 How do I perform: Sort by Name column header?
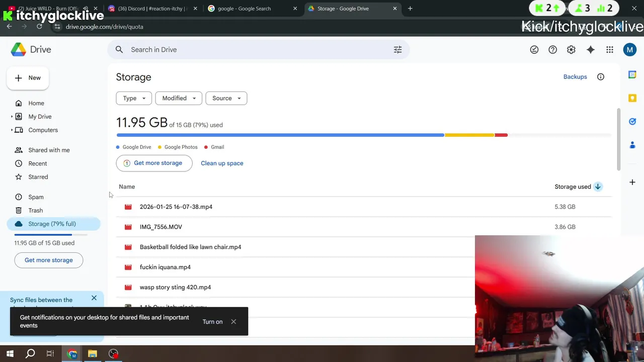(127, 187)
